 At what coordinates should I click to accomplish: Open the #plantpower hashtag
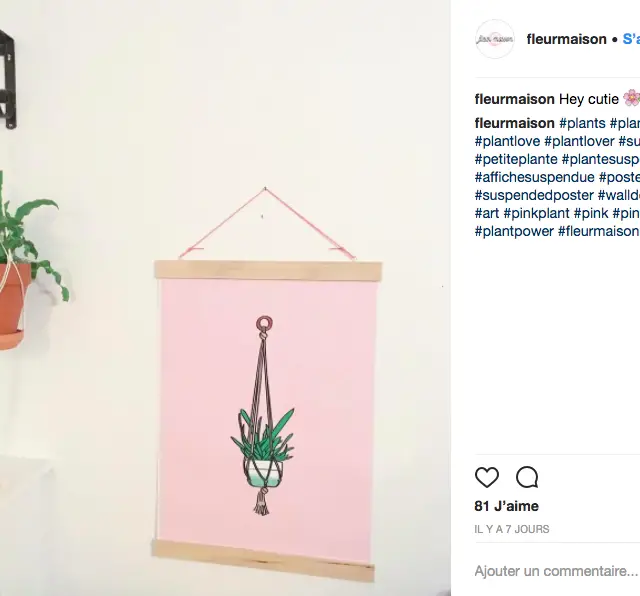tap(514, 231)
